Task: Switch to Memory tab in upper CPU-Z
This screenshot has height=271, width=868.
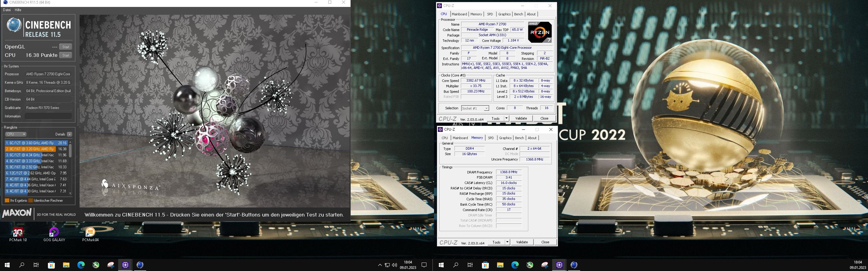Action: 476,14
